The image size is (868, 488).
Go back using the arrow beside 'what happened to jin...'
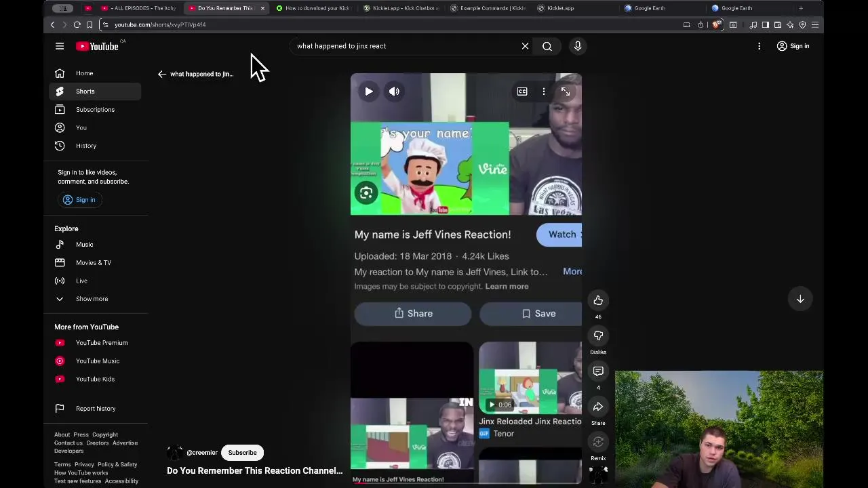point(162,74)
